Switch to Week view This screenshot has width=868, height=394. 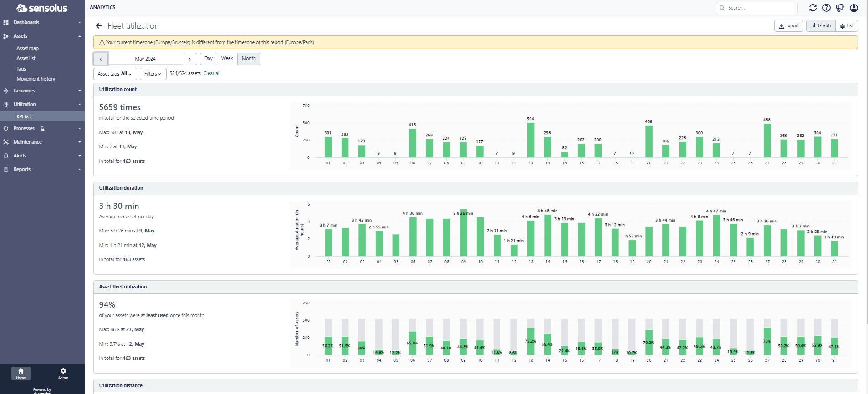click(227, 59)
